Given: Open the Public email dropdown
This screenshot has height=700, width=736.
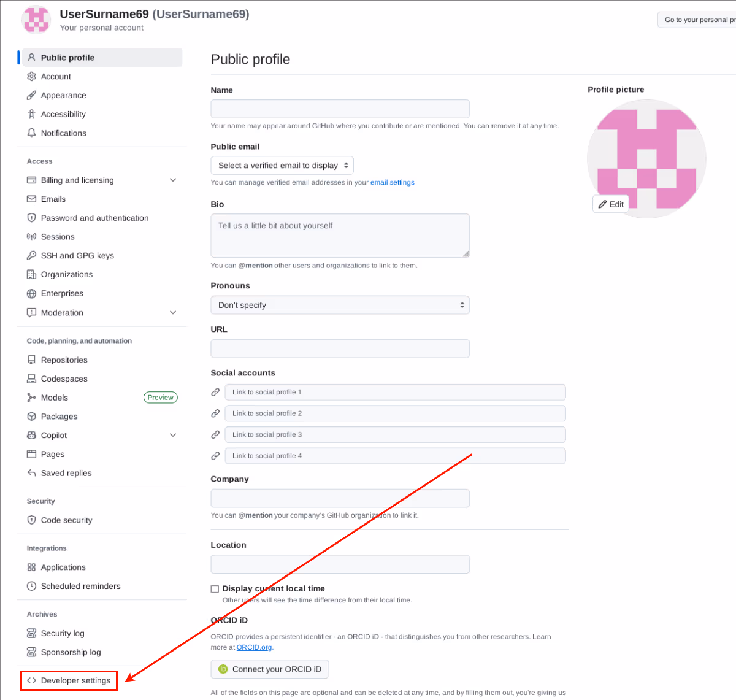Looking at the screenshot, I should [x=282, y=166].
